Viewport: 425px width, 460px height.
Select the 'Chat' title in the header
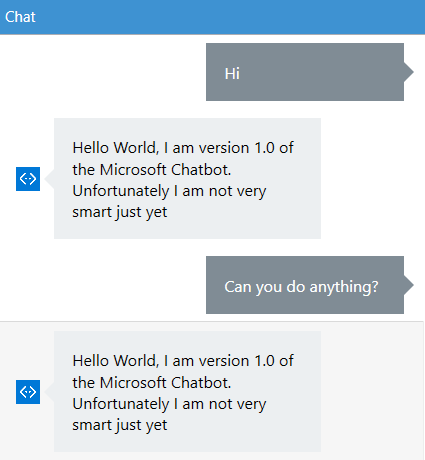[x=20, y=17]
